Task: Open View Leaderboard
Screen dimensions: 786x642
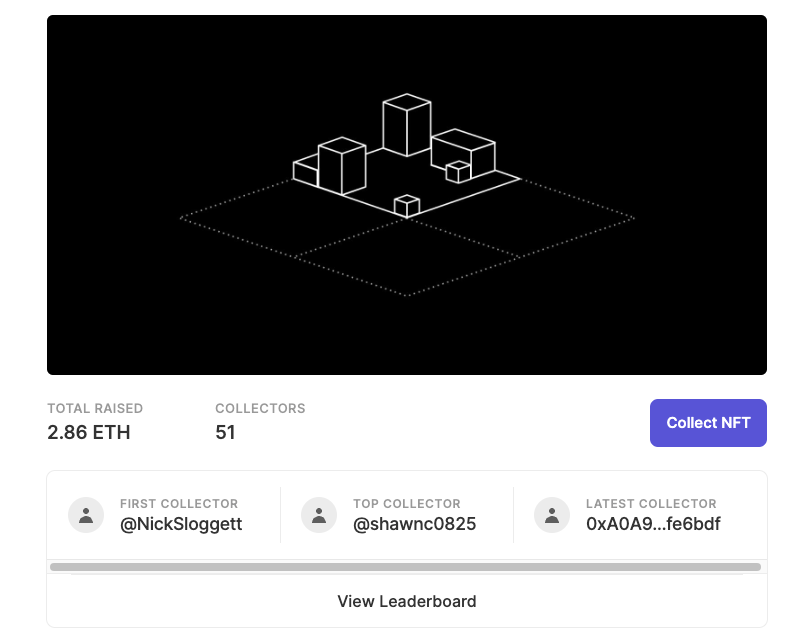Action: (x=406, y=601)
